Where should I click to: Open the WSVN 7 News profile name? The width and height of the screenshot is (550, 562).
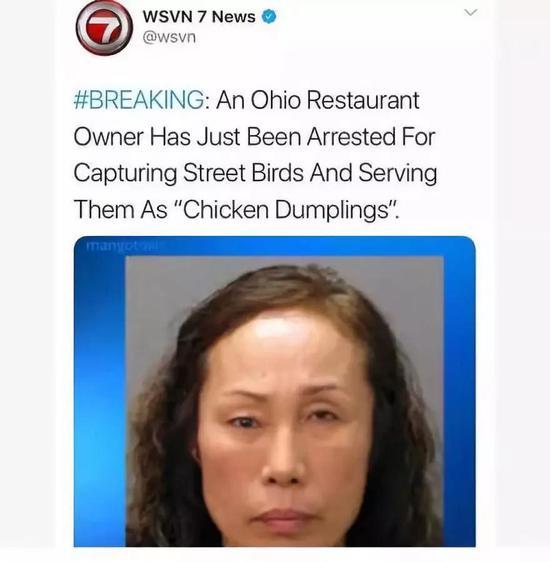[x=199, y=17]
